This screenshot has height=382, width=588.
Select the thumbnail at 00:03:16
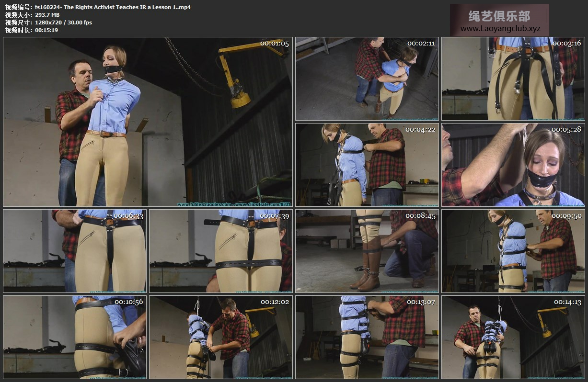click(x=512, y=79)
